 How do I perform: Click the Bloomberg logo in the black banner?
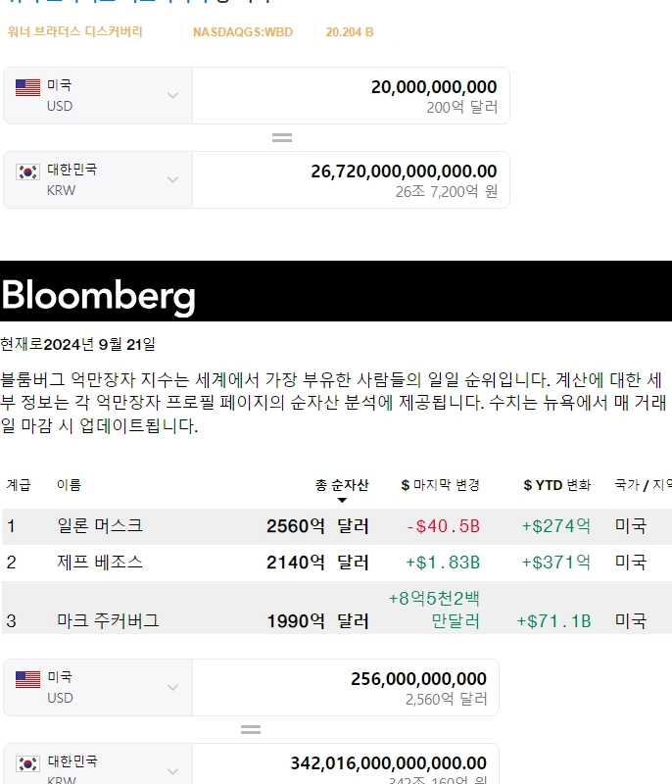[x=98, y=295]
